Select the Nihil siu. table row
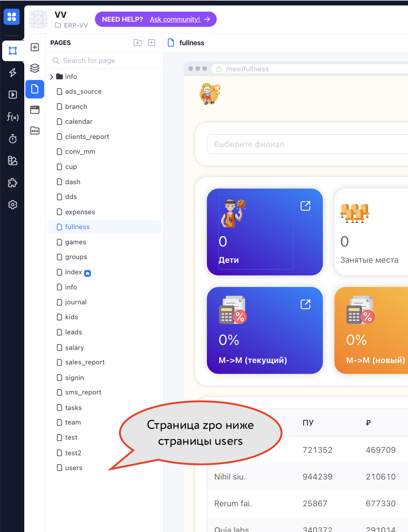 (x=307, y=477)
